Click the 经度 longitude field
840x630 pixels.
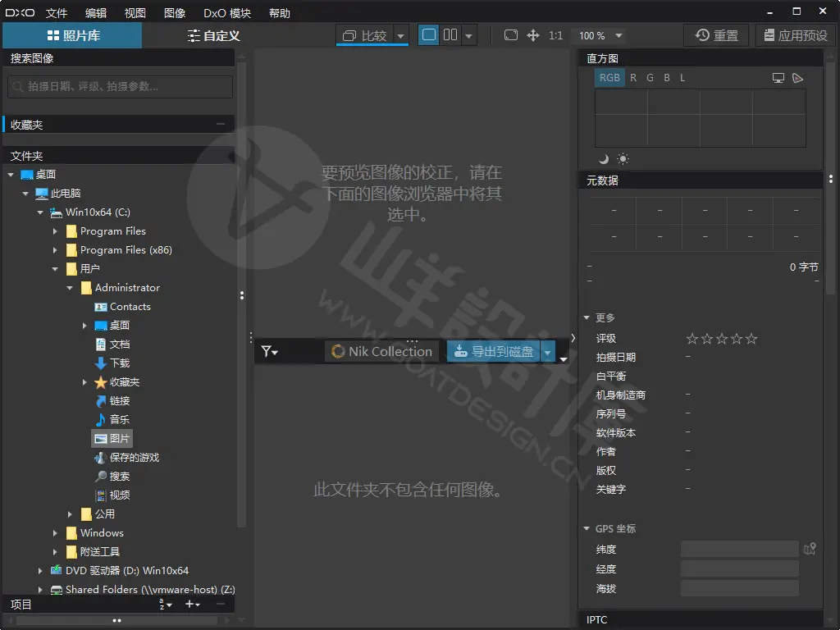click(x=739, y=569)
